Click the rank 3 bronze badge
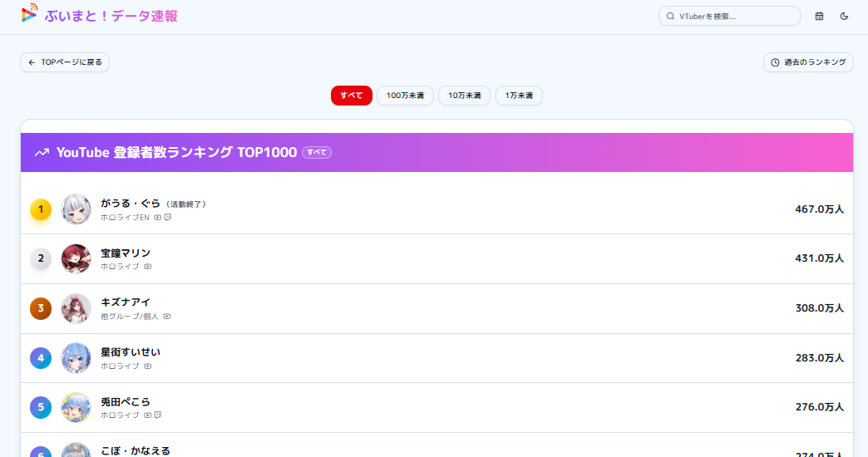The height and width of the screenshot is (457, 868). pos(41,308)
